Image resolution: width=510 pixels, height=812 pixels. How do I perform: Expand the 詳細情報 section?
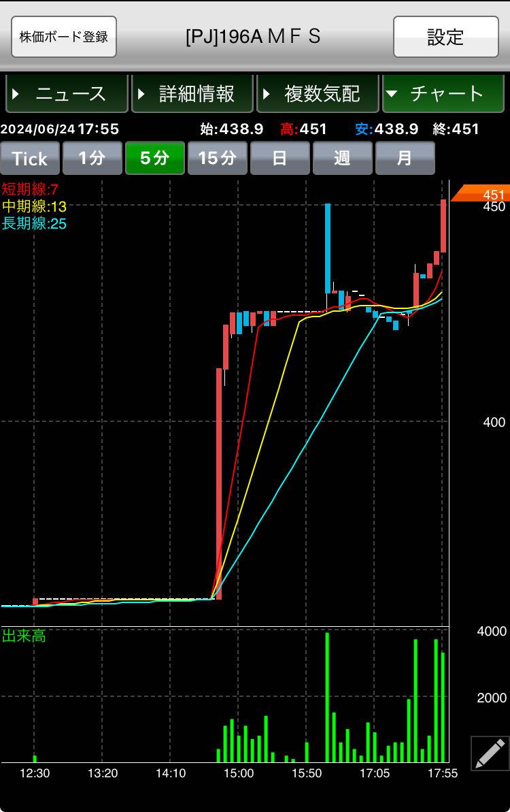[x=192, y=94]
